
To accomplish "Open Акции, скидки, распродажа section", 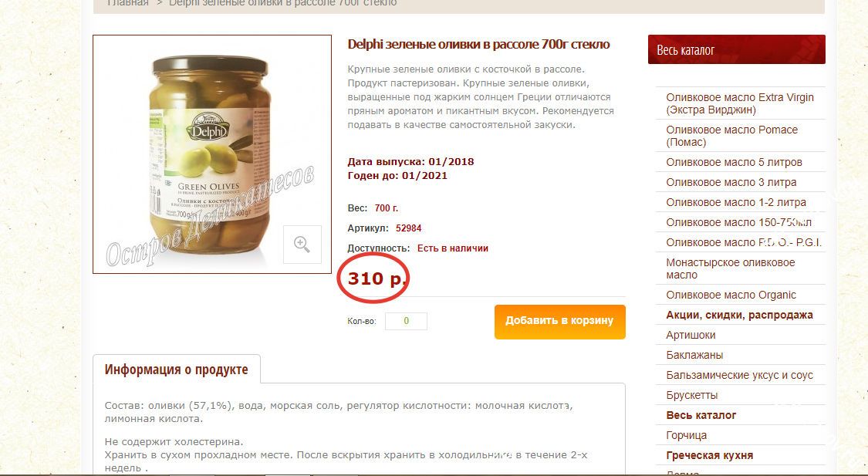I will (x=739, y=315).
